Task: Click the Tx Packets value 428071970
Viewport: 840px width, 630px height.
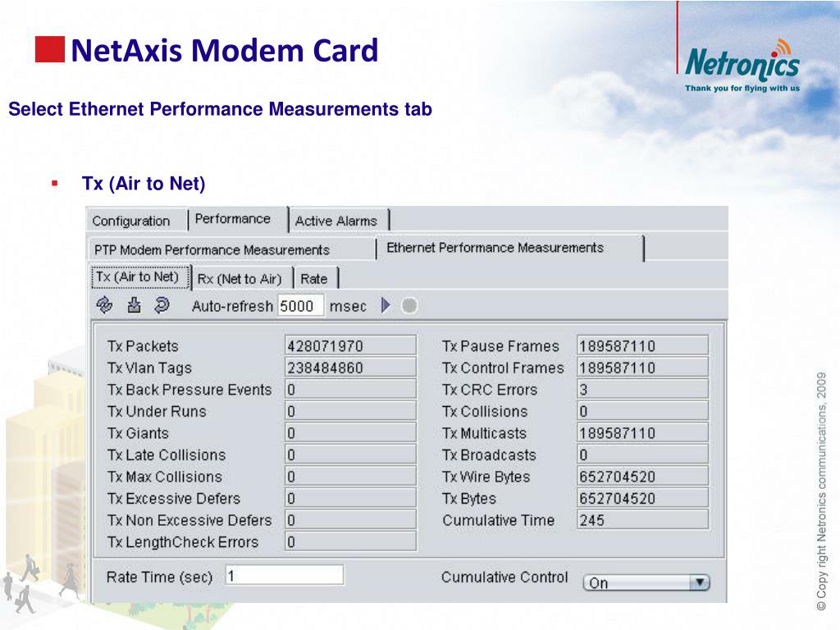Action: coord(350,345)
